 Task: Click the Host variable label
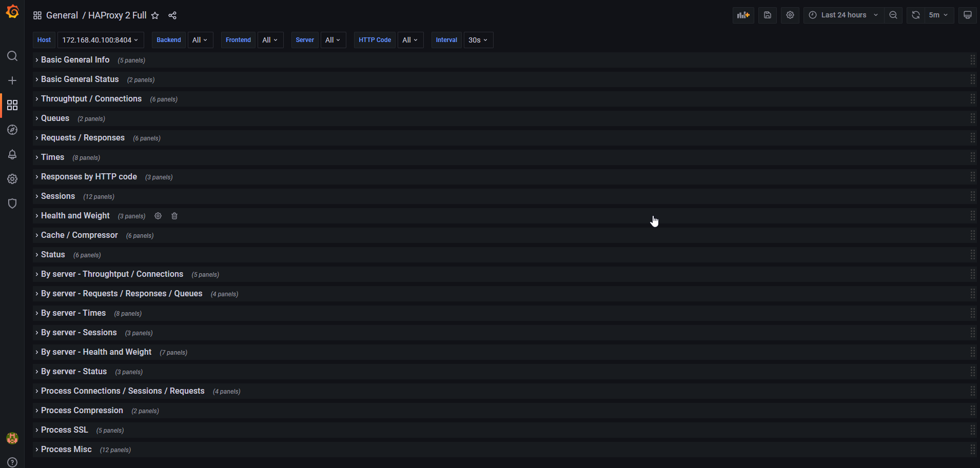(44, 40)
